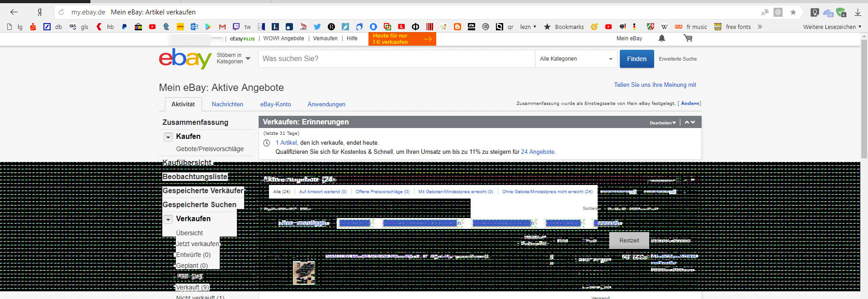The height and width of the screenshot is (299, 868).
Task: Open the fr music bookmark
Action: [691, 27]
